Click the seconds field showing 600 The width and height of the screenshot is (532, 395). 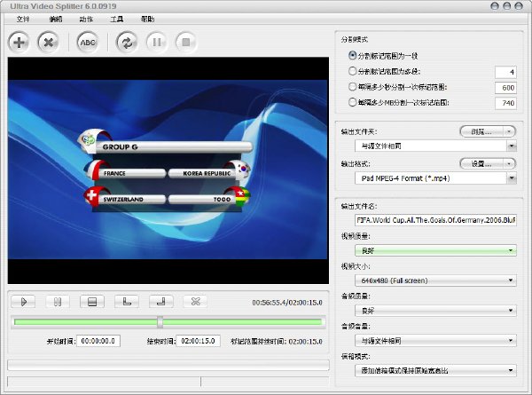505,88
